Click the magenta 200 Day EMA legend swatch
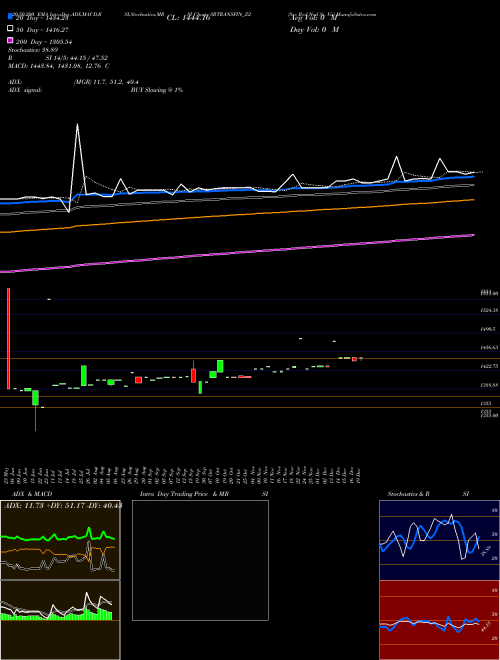 click(10, 40)
